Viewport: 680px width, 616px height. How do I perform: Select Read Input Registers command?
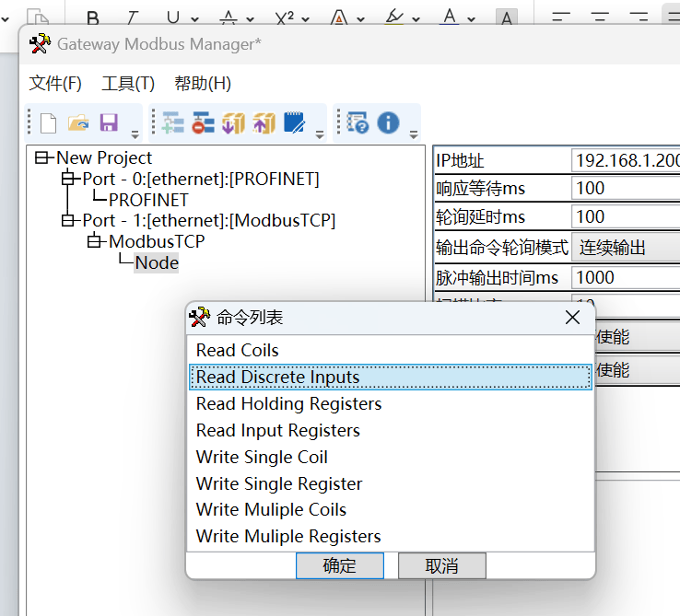[x=391, y=430]
